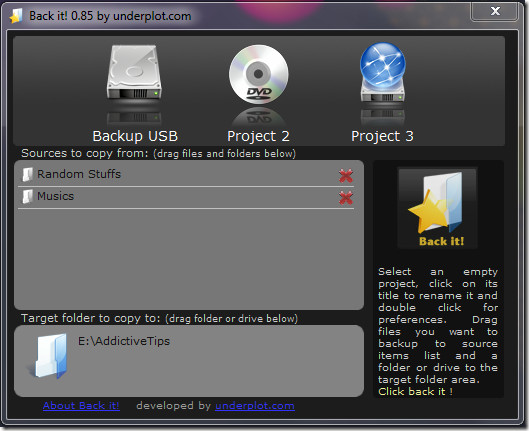Click the Back it! title bar app icon
The width and height of the screenshot is (529, 431).
point(16,16)
